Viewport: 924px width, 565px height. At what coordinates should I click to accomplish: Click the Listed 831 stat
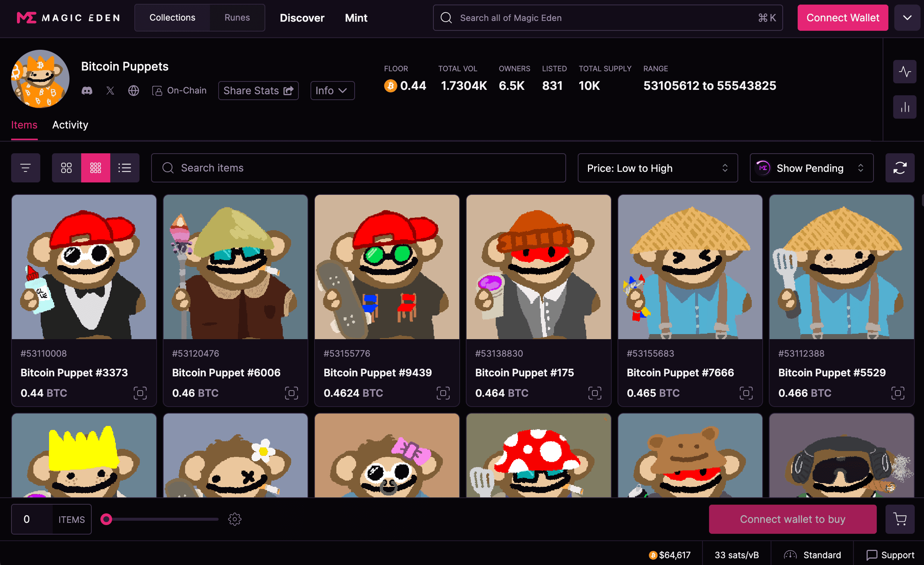pos(554,79)
